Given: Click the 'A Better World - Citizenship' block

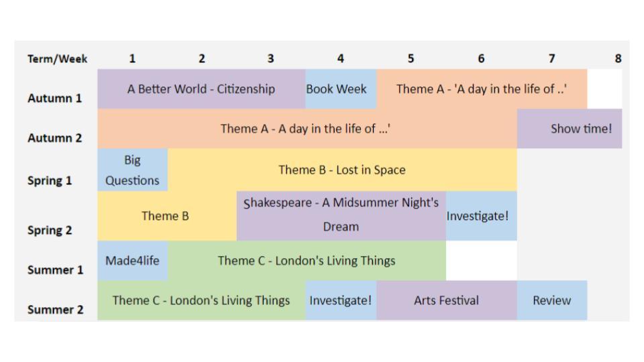Looking at the screenshot, I should [201, 89].
